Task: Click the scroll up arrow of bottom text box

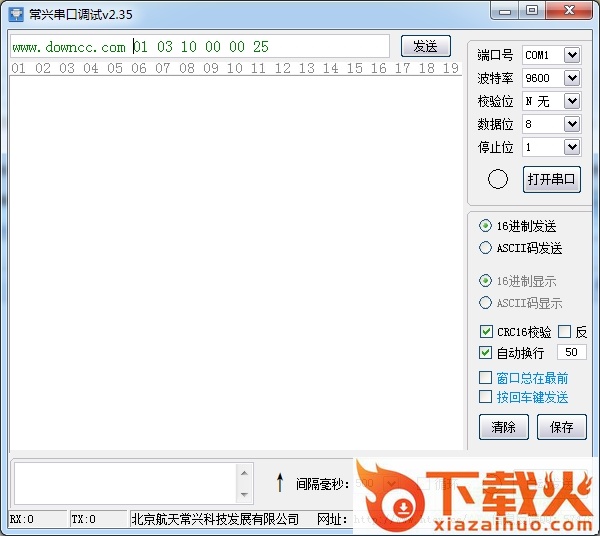Action: [x=245, y=473]
